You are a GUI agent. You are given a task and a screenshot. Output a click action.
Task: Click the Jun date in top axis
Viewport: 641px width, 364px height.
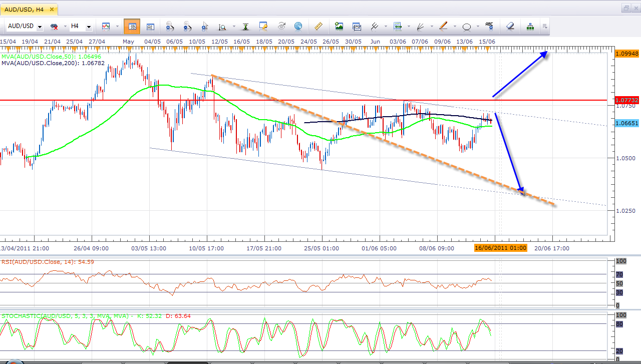(x=375, y=41)
